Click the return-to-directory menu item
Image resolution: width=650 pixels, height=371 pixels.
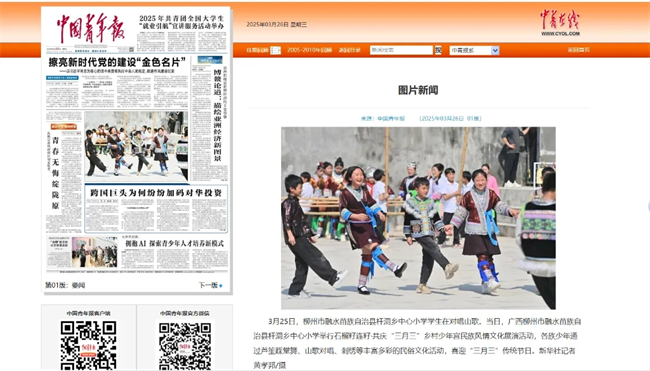click(350, 50)
